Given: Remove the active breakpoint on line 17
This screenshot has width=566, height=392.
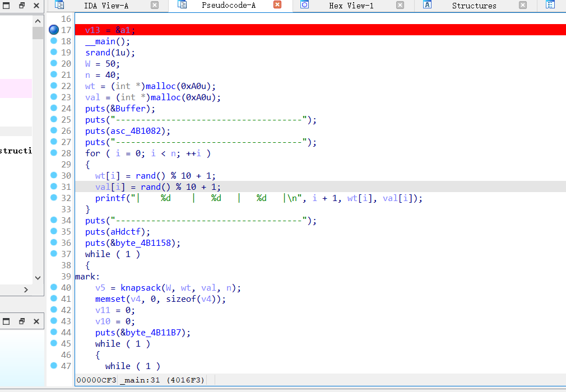Looking at the screenshot, I should point(54,30).
